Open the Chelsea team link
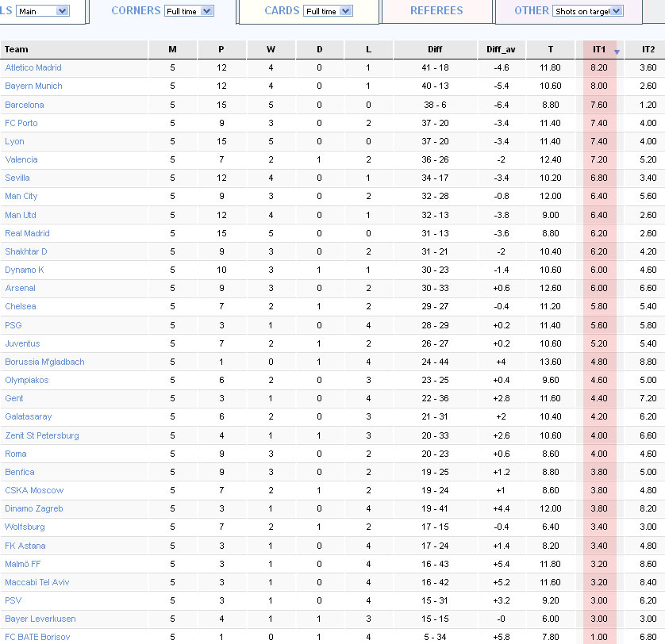 21,306
